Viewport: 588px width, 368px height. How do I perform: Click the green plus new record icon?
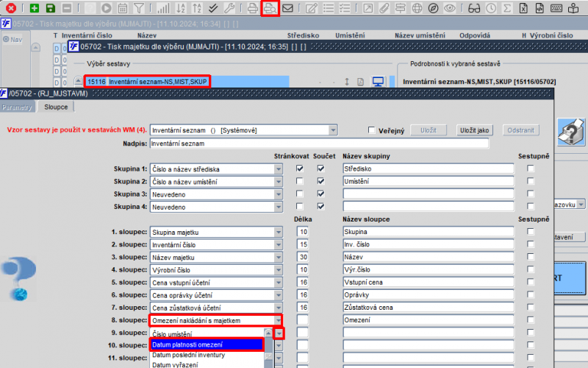pos(35,8)
